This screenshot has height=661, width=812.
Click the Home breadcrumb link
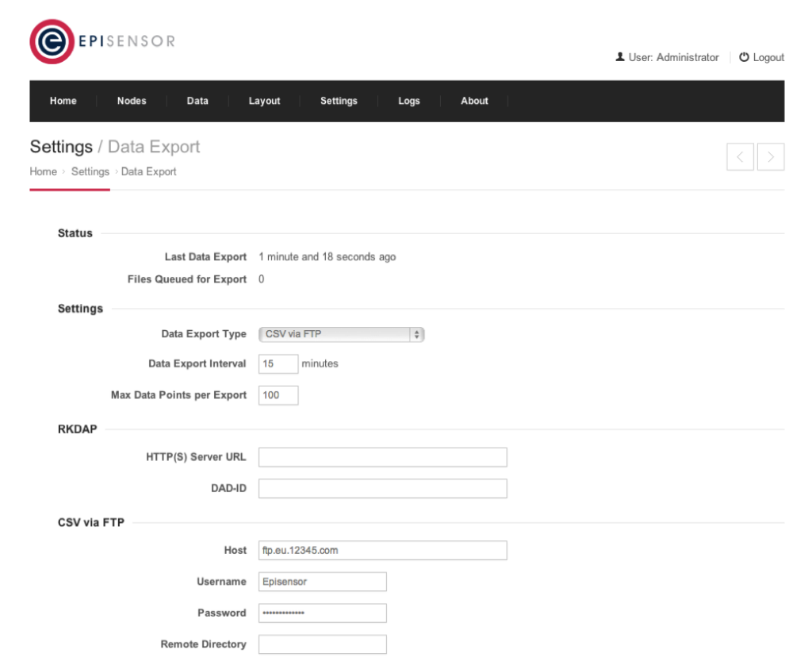44,171
